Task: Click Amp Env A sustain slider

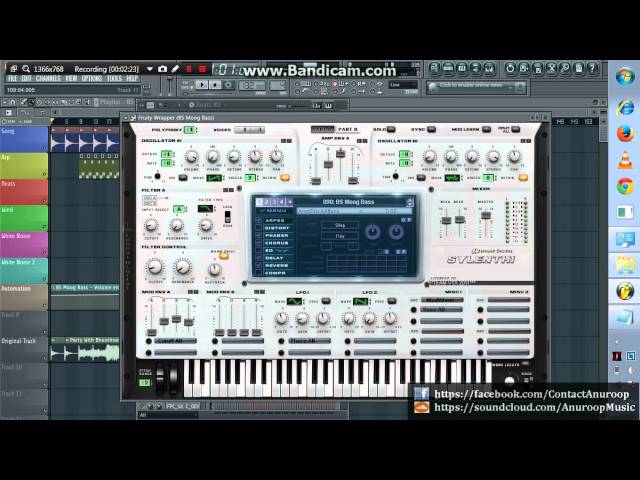Action: (x=340, y=154)
